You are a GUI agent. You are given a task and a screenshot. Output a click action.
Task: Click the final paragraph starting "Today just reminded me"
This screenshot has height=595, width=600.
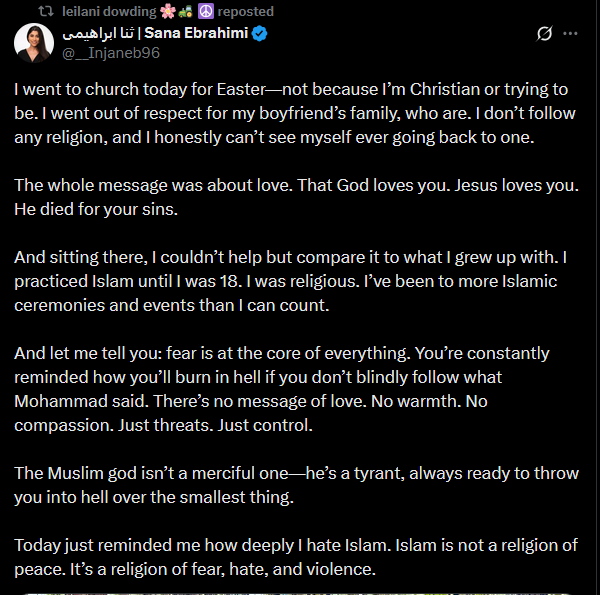pyautogui.click(x=296, y=557)
